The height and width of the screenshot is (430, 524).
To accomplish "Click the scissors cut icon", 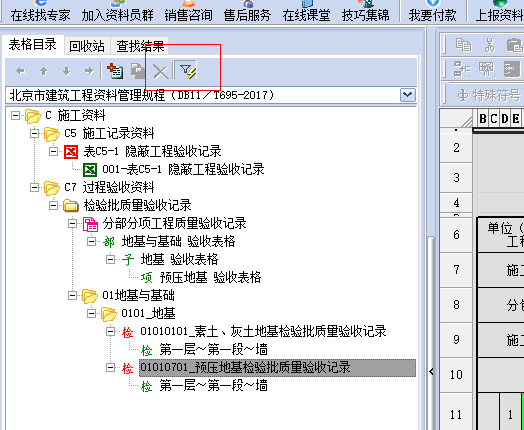I will (490, 45).
